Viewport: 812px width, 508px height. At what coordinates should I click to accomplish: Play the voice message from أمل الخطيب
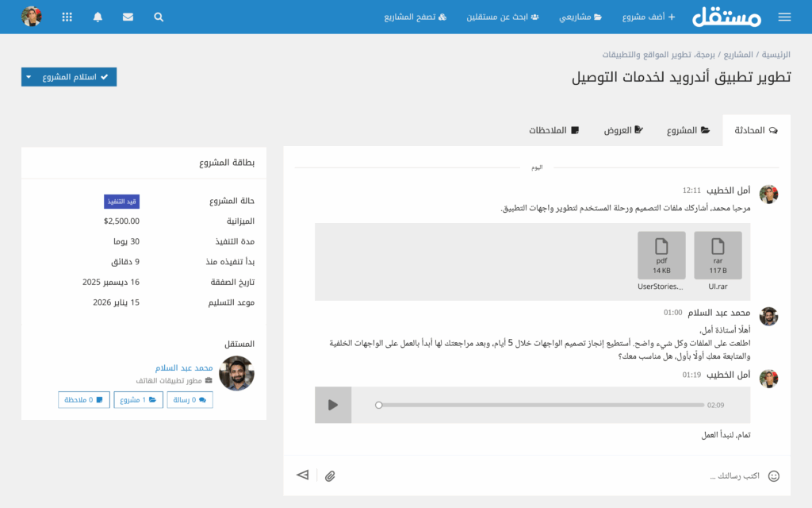pyautogui.click(x=333, y=405)
